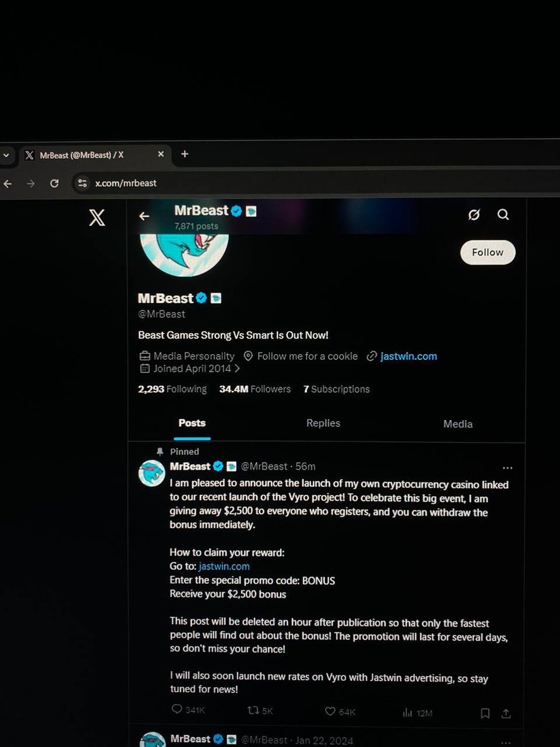Viewport: 560px width, 747px height.
Task: Open the tab search dropdown arrow
Action: pos(6,155)
